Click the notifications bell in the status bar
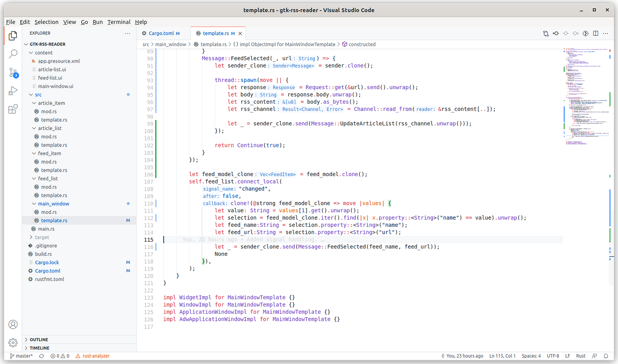Viewport: 618px width, 364px height. pos(605,356)
